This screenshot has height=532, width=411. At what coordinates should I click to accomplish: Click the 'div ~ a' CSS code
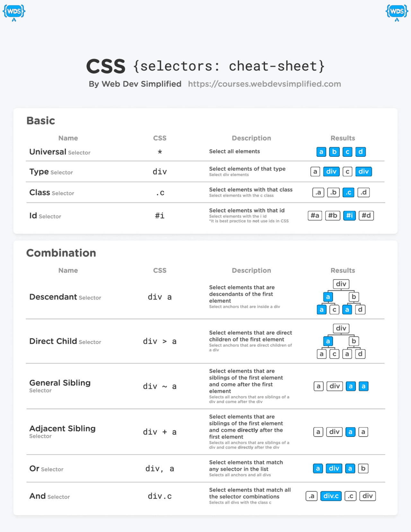pyautogui.click(x=160, y=386)
